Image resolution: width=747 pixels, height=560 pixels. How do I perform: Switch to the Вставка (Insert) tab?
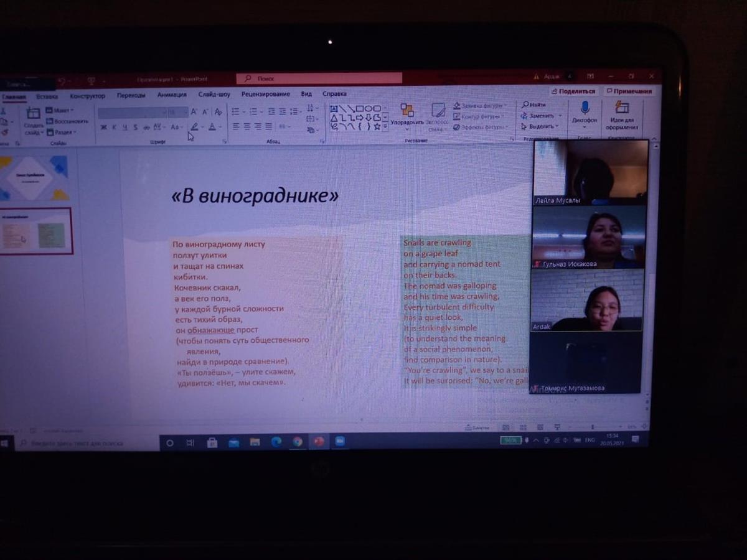[47, 96]
